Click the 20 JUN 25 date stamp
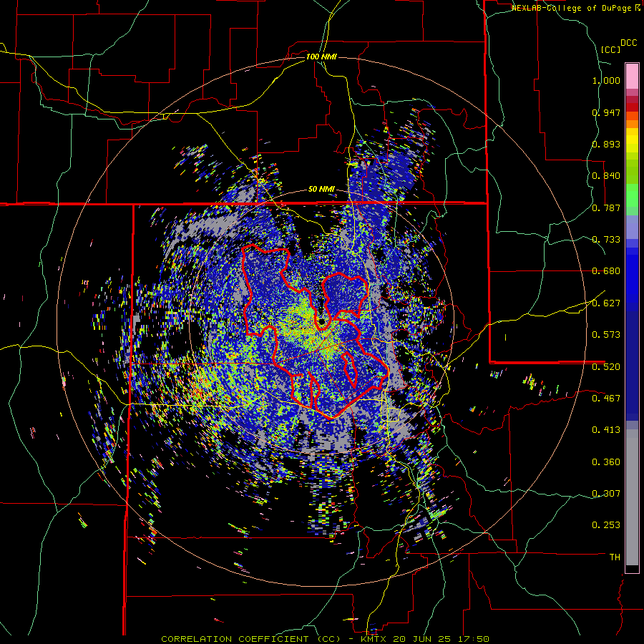Image resolution: width=644 pixels, height=644 pixels. (x=420, y=639)
